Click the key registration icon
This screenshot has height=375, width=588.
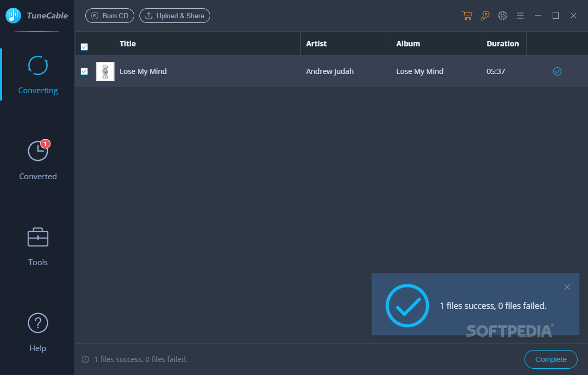(x=485, y=16)
